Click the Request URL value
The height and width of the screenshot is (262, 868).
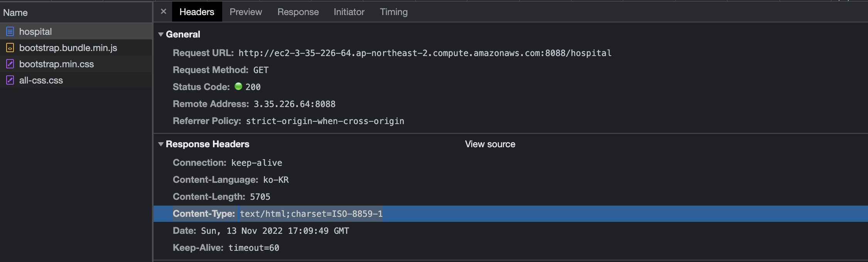(425, 53)
